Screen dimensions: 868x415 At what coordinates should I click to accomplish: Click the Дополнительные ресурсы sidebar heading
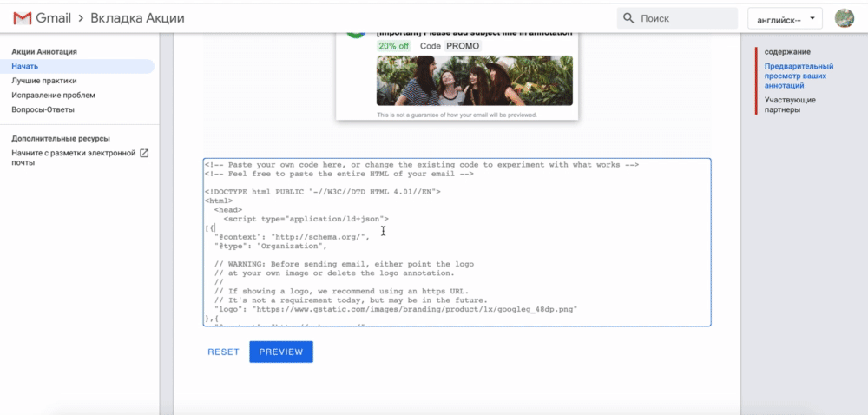click(61, 139)
